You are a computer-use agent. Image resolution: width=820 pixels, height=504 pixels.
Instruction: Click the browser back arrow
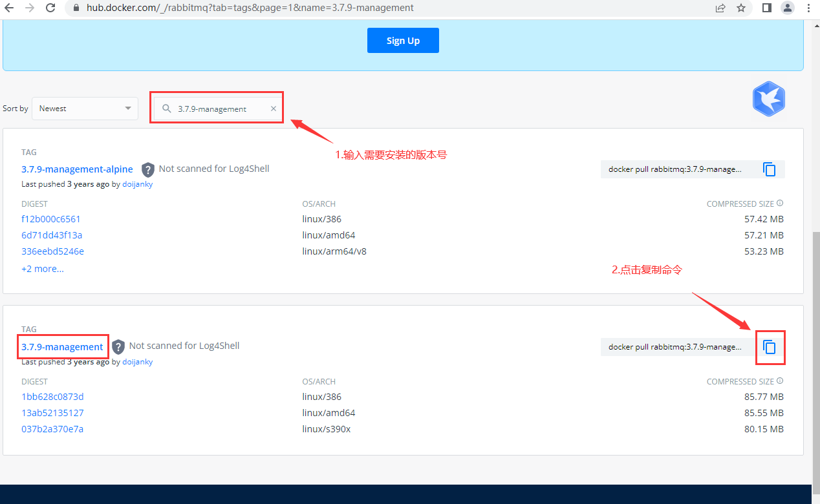click(9, 8)
